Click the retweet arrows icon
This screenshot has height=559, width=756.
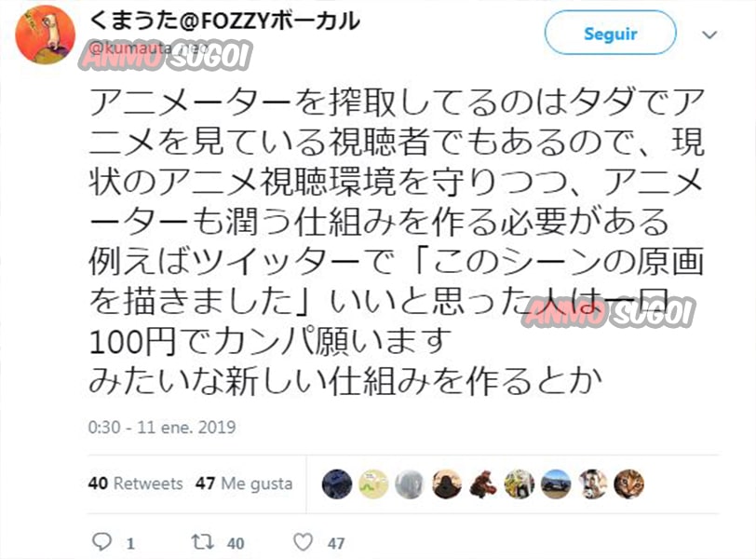[203, 541]
